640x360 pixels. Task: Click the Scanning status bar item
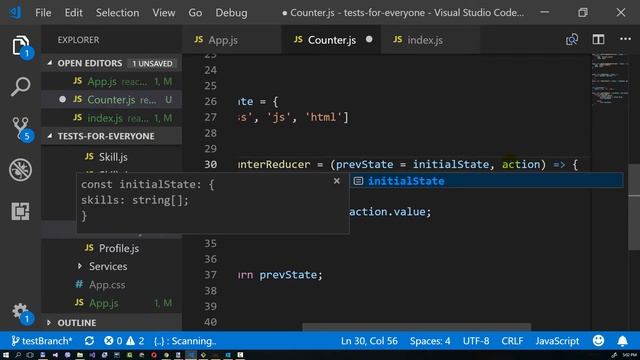coord(185,341)
